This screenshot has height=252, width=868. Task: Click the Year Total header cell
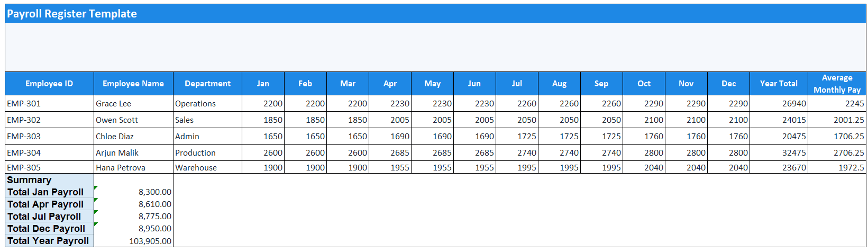pos(779,84)
